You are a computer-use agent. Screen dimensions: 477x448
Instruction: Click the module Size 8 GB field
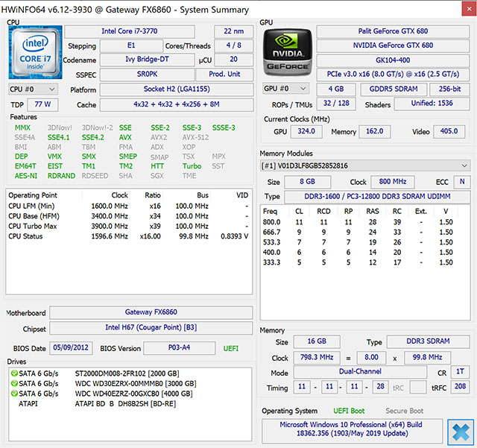point(307,182)
